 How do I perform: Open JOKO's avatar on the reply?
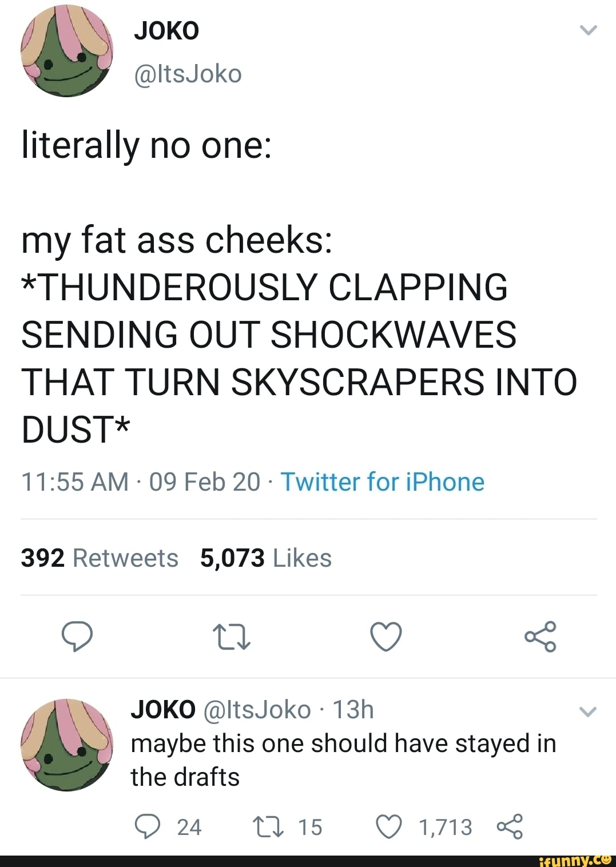point(66,745)
